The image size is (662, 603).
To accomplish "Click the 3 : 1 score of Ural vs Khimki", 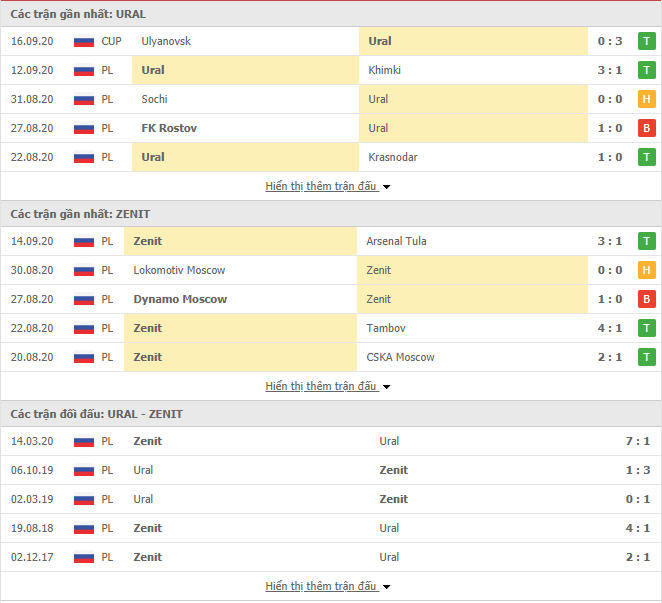I will point(610,70).
